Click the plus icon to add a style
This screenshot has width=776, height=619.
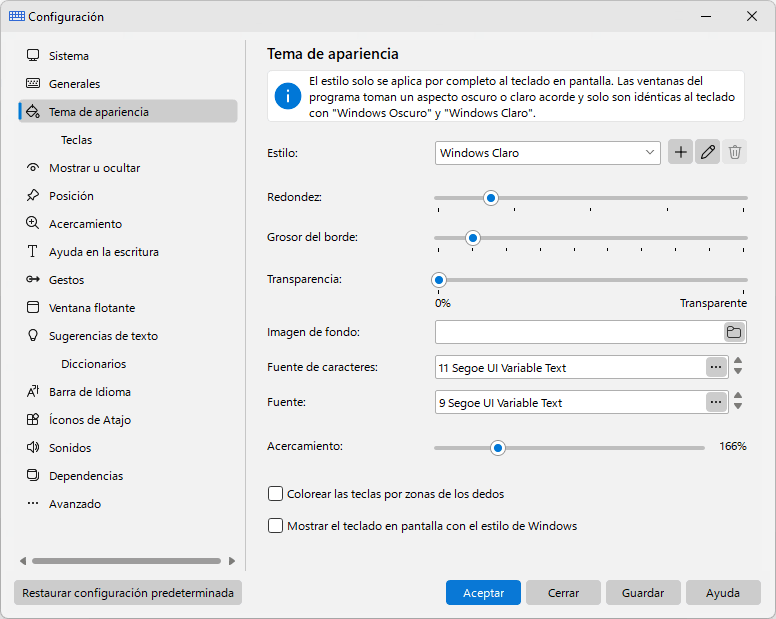(680, 152)
